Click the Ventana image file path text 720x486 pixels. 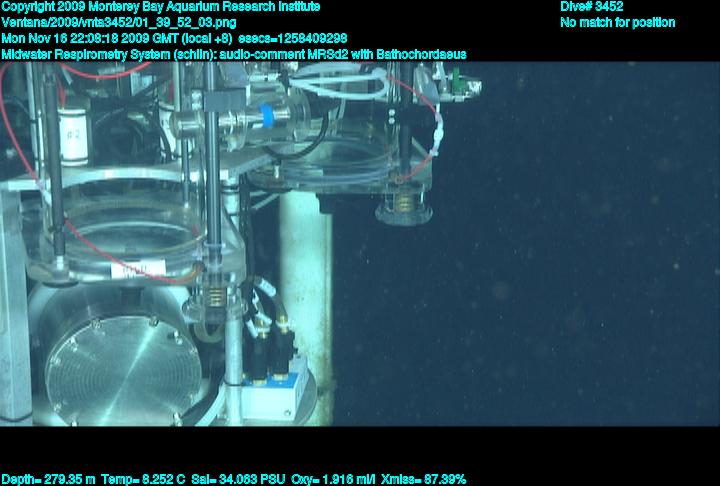pyautogui.click(x=119, y=22)
